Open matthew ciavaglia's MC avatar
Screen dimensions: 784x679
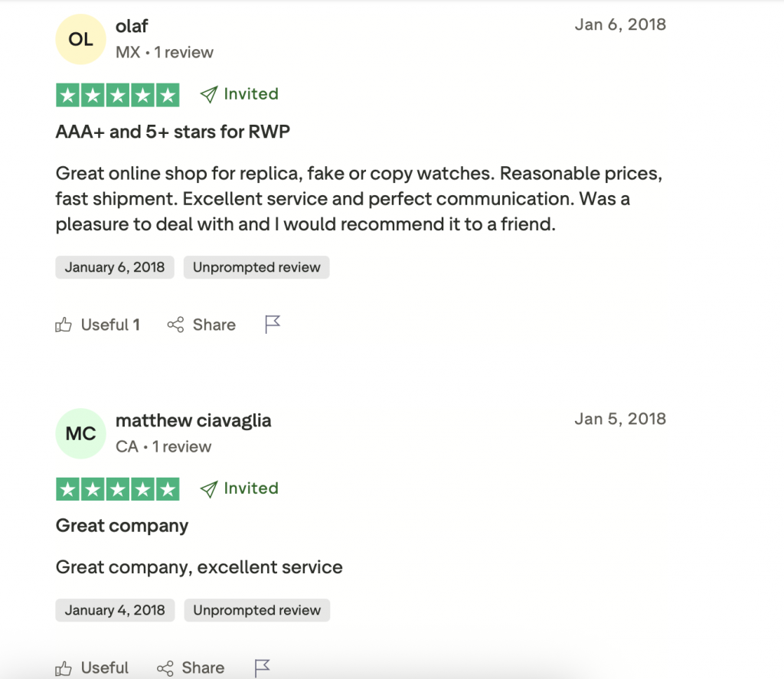coord(80,433)
